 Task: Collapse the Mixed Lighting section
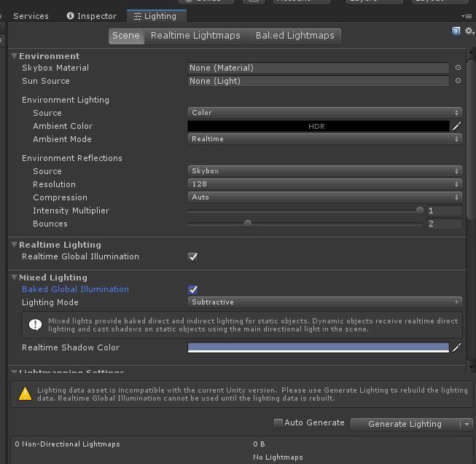coord(14,278)
